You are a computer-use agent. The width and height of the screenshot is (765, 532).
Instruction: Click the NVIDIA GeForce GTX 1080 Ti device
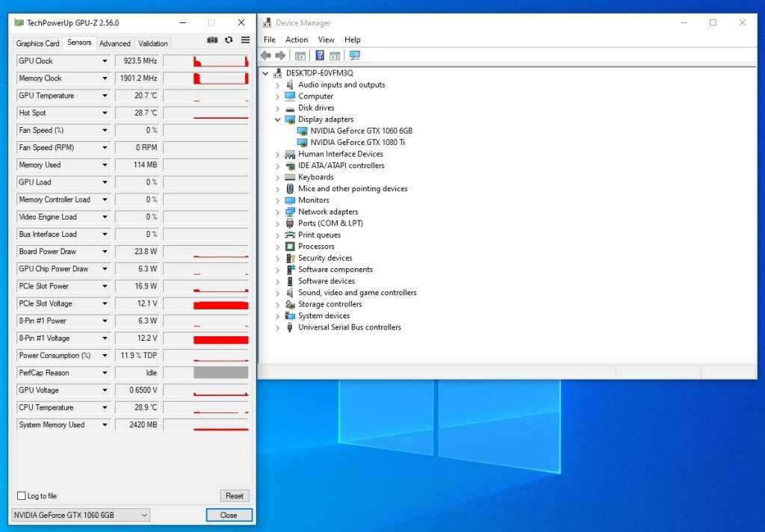pos(357,142)
